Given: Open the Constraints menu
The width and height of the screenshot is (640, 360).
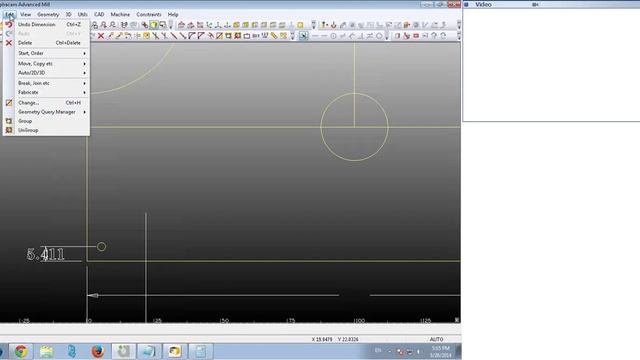Looking at the screenshot, I should [149, 14].
